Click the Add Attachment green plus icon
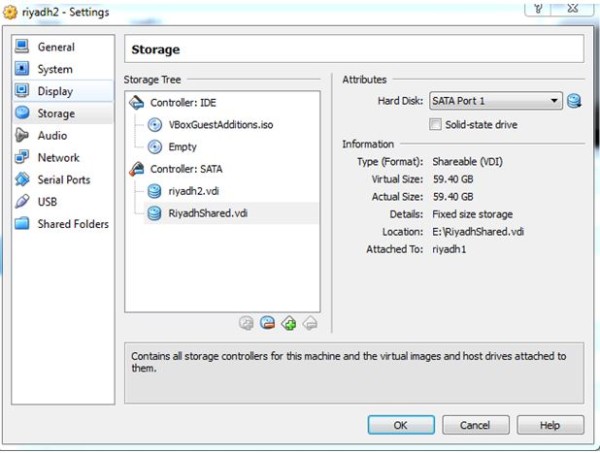Screen dimensions: 600x453 pyautogui.click(x=289, y=323)
